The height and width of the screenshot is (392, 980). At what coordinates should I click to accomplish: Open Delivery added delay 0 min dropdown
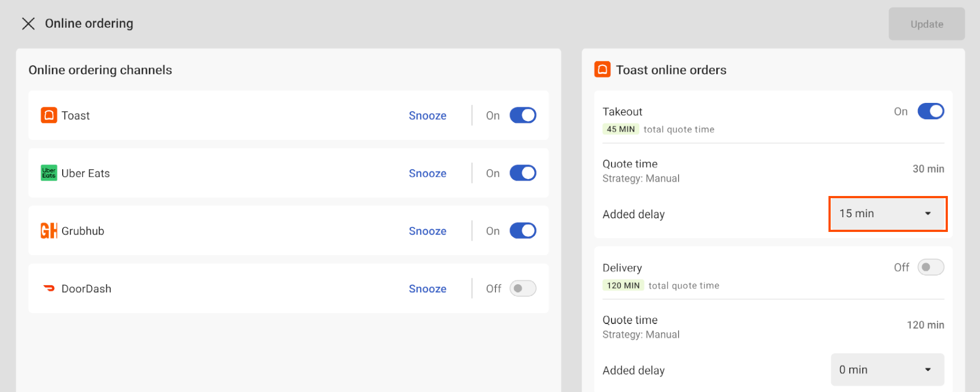click(x=888, y=370)
